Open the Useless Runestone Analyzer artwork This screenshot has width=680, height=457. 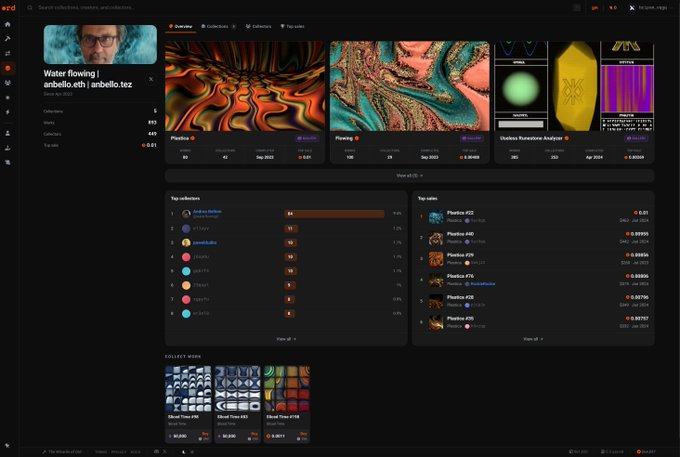[574, 86]
